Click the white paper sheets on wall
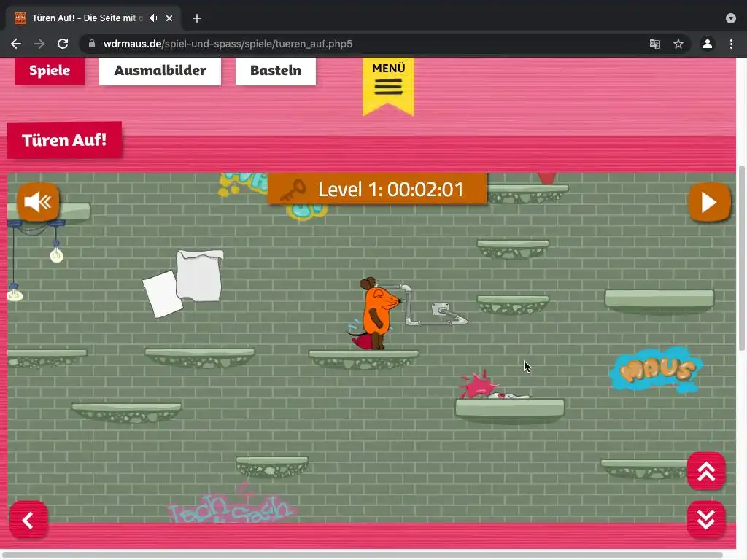747x560 pixels. coord(183,284)
